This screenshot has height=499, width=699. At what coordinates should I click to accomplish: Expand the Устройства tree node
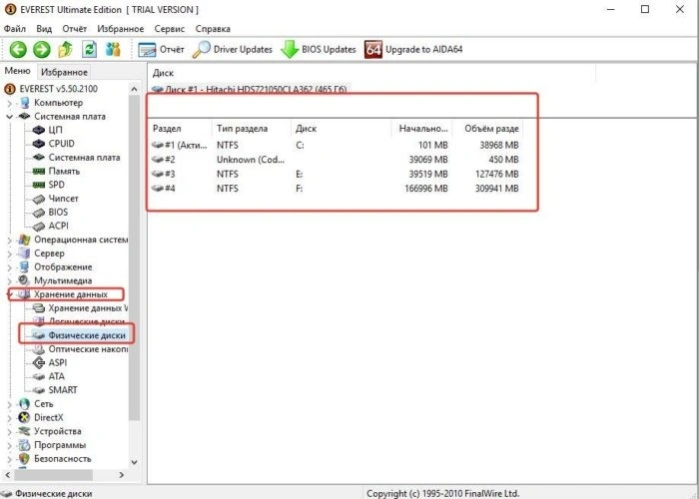[x=9, y=432]
